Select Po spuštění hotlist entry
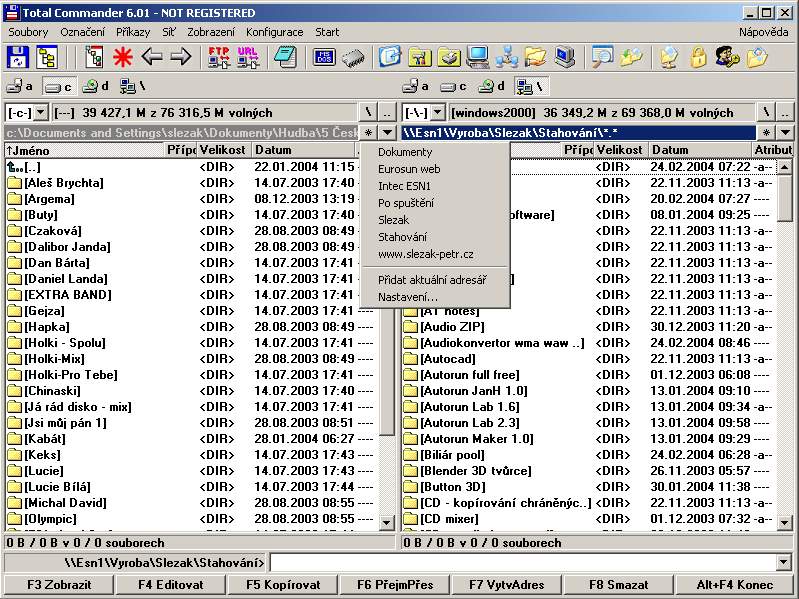 tap(406, 203)
